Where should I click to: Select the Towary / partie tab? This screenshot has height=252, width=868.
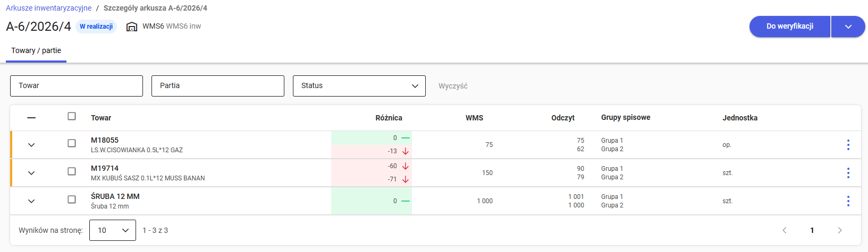tap(36, 51)
